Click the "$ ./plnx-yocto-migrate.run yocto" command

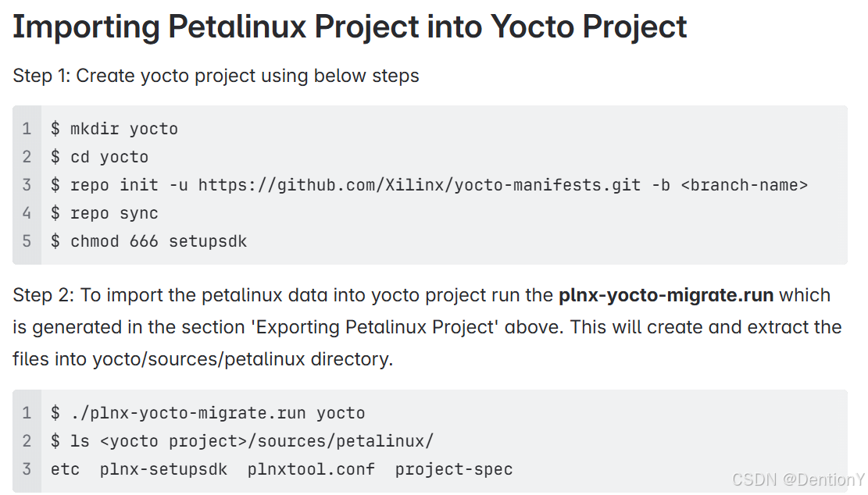click(208, 413)
